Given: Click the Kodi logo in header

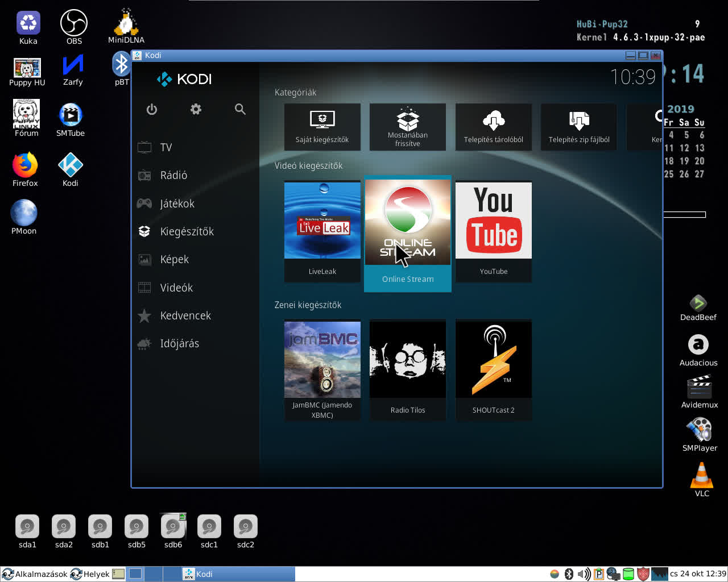Looking at the screenshot, I should tap(184, 79).
